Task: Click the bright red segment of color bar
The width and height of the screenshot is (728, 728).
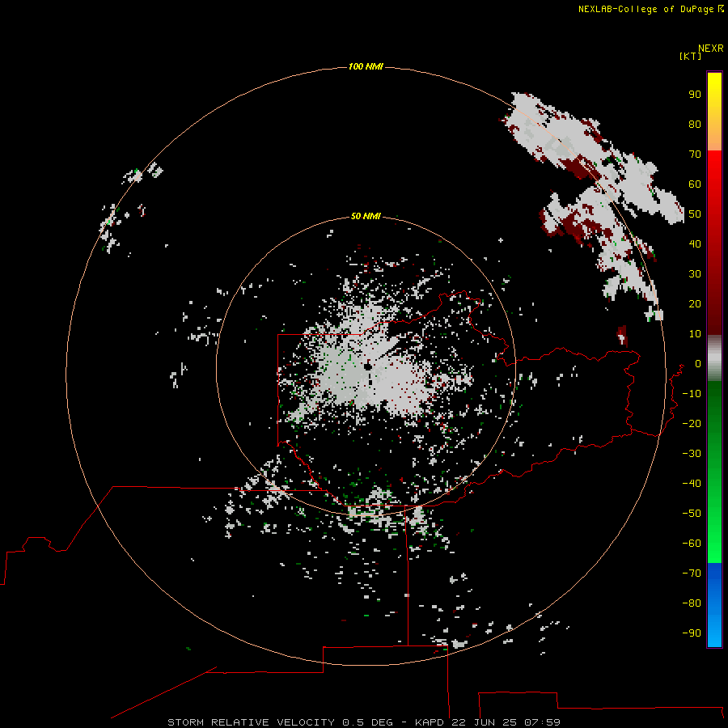Action: [x=714, y=186]
